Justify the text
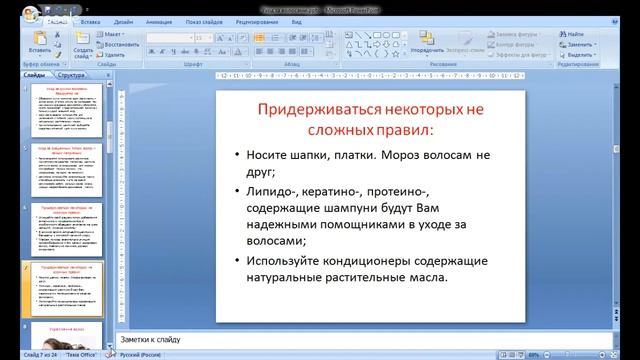The height and width of the screenshot is (360, 640). pos(292,51)
